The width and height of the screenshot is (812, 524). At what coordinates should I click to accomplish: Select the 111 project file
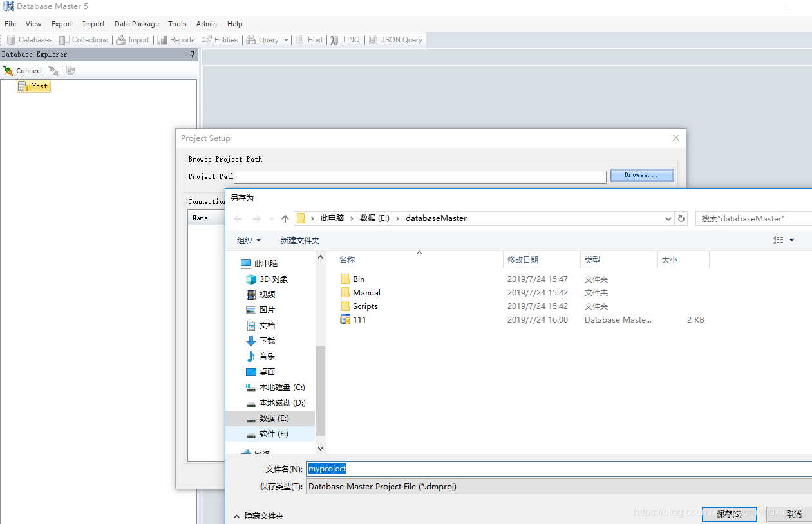pos(354,320)
